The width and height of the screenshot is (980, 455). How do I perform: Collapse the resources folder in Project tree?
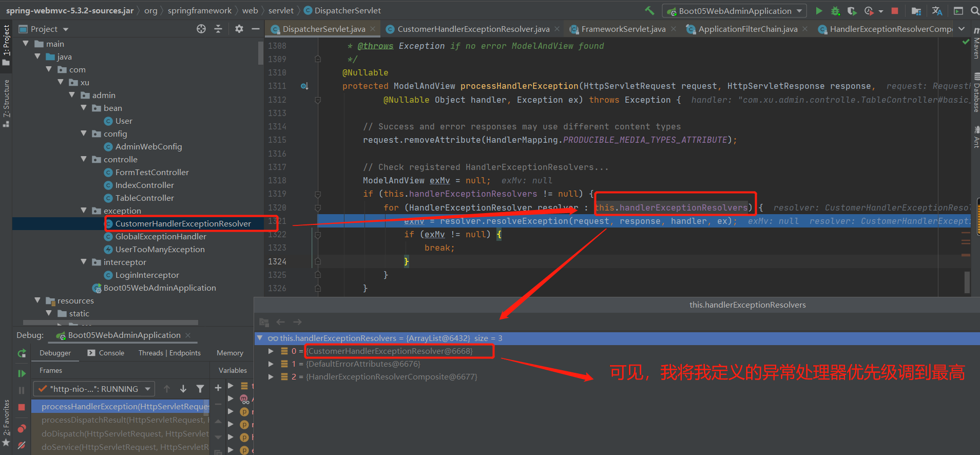(37, 300)
